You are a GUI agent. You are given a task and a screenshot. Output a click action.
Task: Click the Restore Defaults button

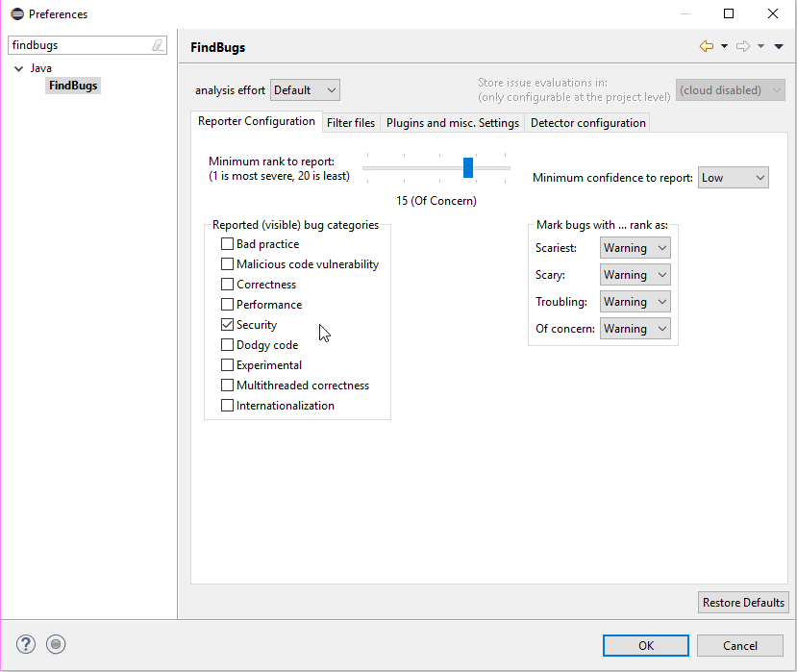click(743, 603)
